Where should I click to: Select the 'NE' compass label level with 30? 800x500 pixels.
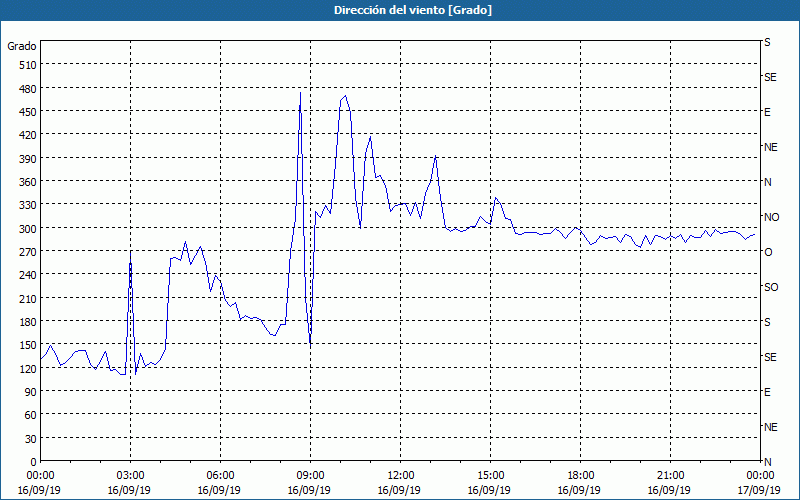coord(771,427)
